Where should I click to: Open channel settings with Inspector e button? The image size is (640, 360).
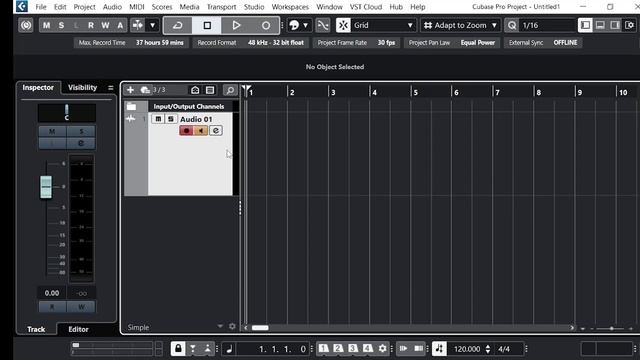pos(81,143)
